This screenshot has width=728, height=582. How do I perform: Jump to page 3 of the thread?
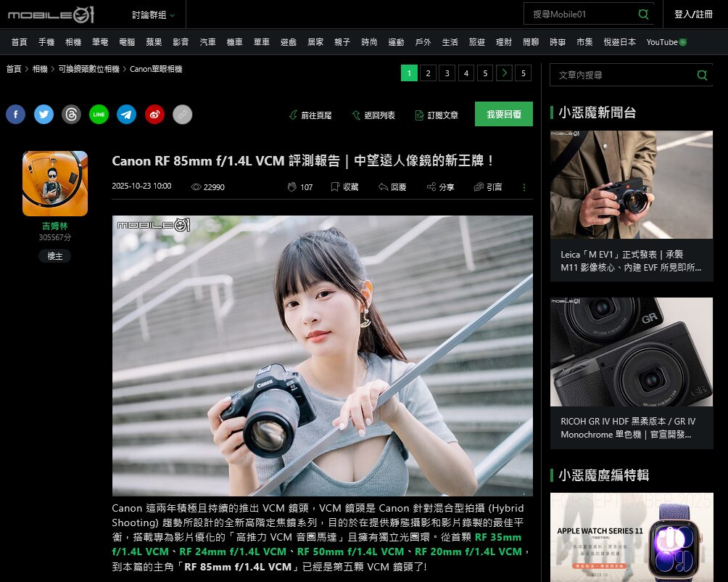pyautogui.click(x=447, y=73)
